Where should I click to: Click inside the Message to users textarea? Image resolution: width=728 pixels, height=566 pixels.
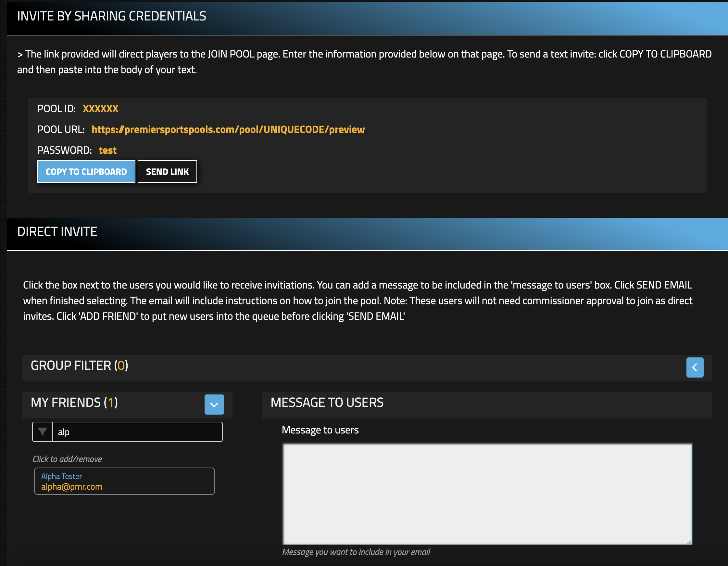coord(487,494)
